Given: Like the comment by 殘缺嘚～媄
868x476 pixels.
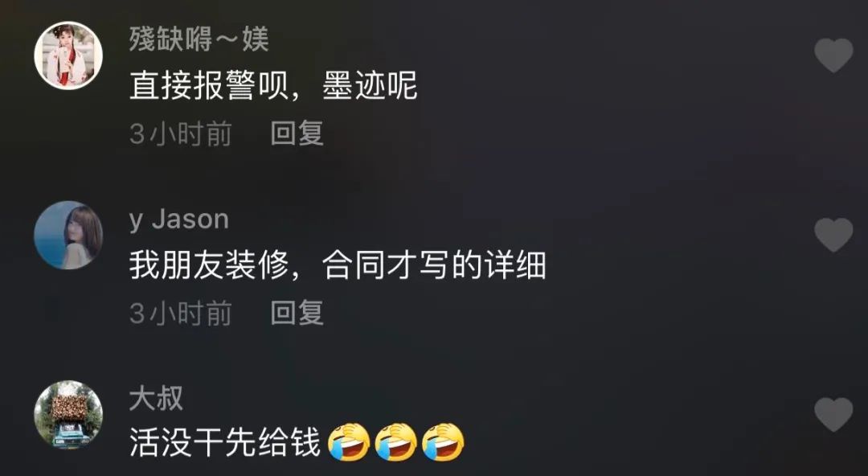Looking at the screenshot, I should click(x=833, y=55).
